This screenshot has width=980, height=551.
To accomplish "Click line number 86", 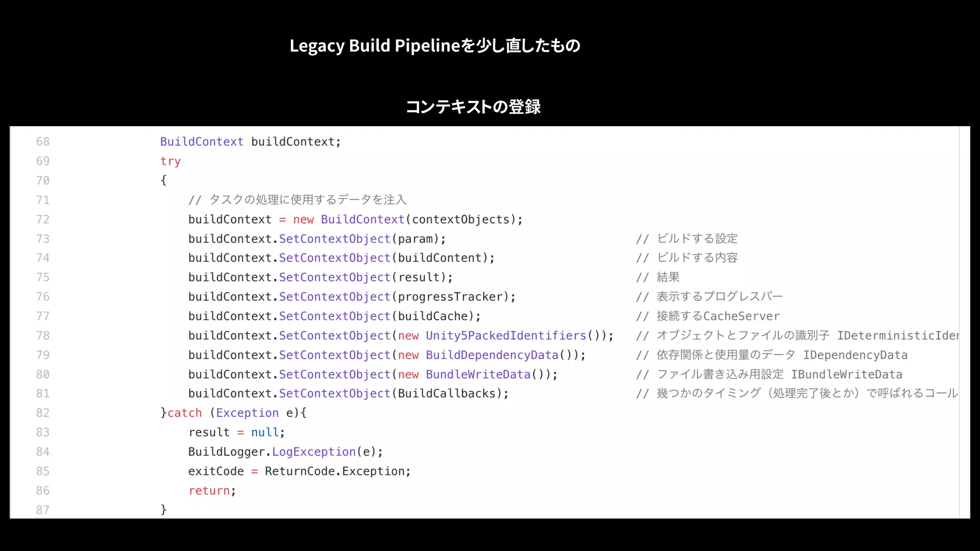I will [43, 490].
